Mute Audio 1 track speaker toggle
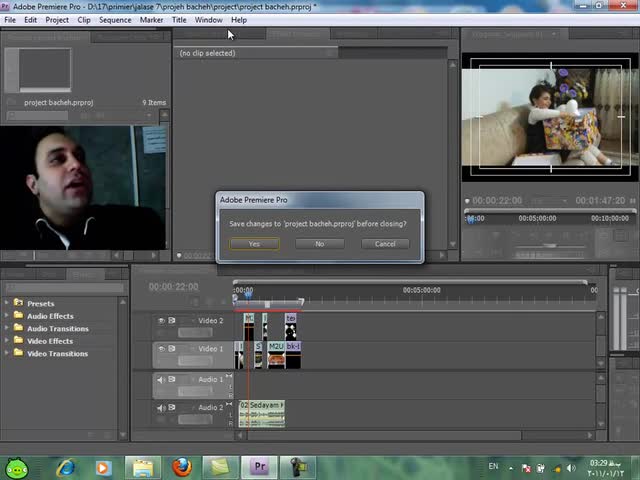The image size is (640, 480). [161, 379]
